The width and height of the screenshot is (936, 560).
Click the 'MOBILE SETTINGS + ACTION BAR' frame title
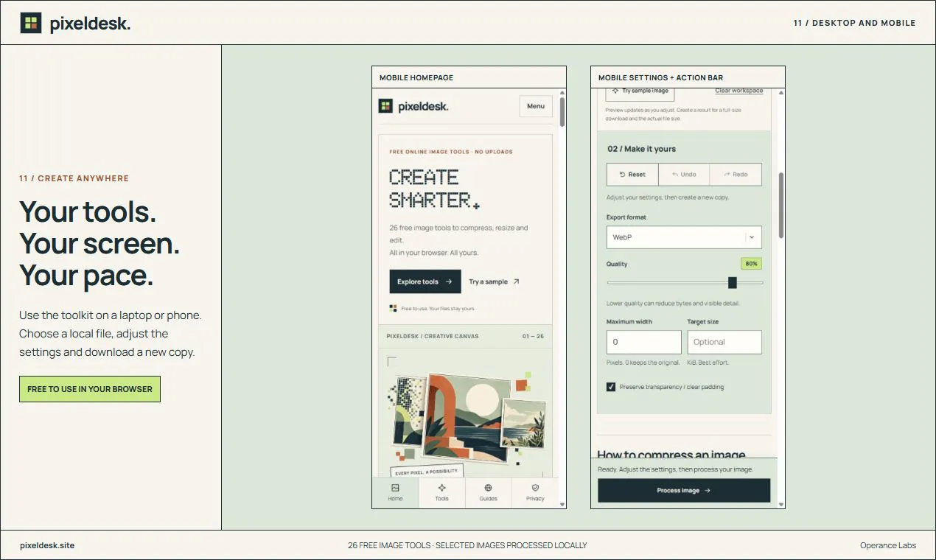[660, 77]
